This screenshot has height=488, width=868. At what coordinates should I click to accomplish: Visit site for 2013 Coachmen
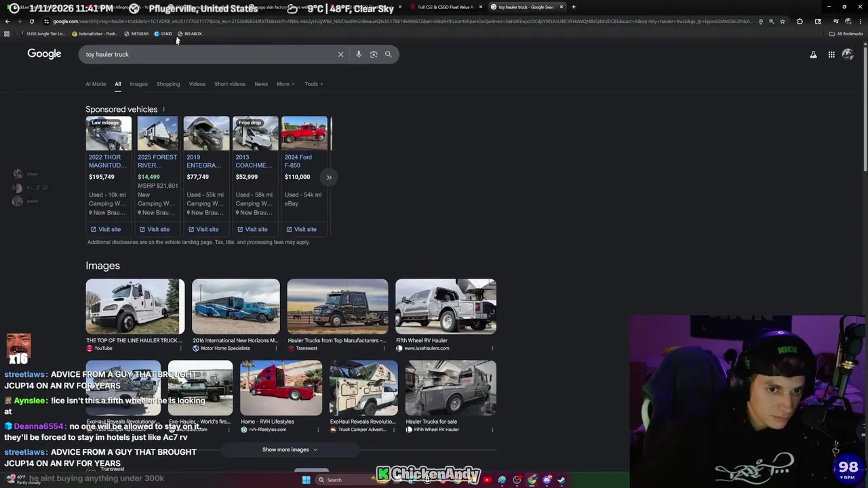[252, 229]
